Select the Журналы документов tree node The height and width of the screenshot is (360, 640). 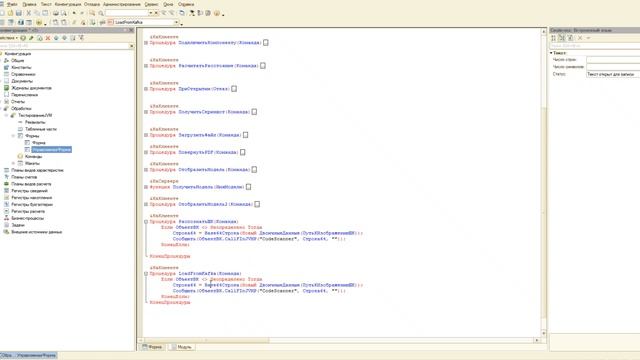click(x=31, y=88)
